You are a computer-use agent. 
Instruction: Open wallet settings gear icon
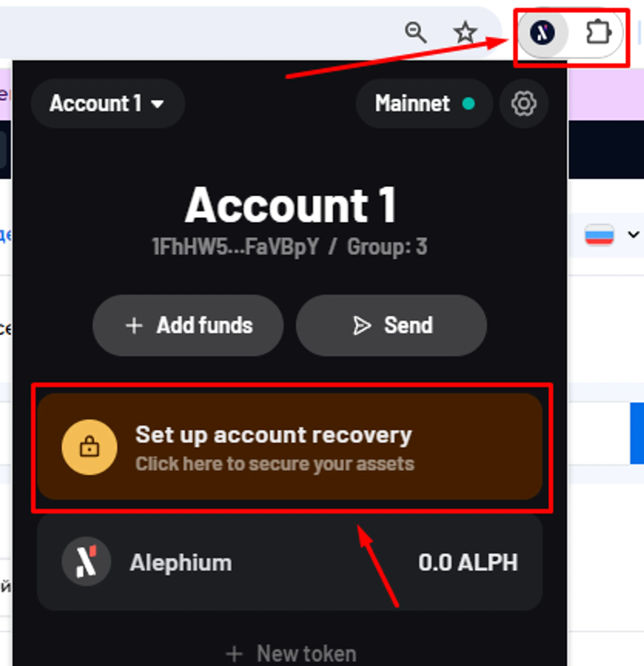click(x=524, y=104)
